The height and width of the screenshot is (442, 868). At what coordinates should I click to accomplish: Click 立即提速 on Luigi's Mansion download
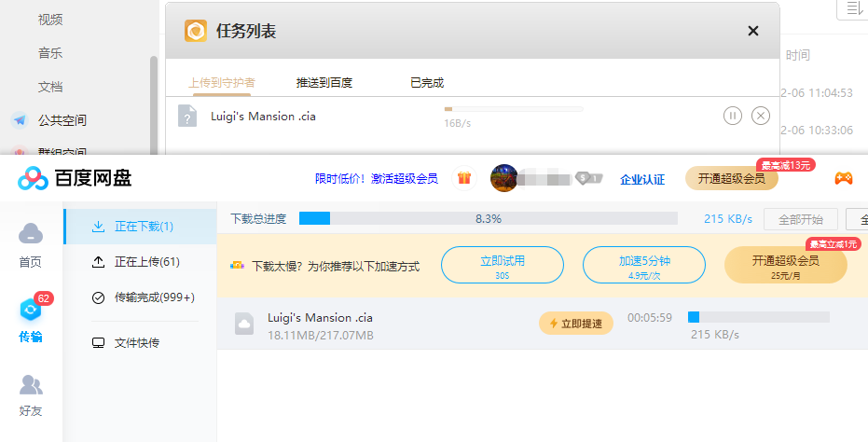click(x=576, y=324)
